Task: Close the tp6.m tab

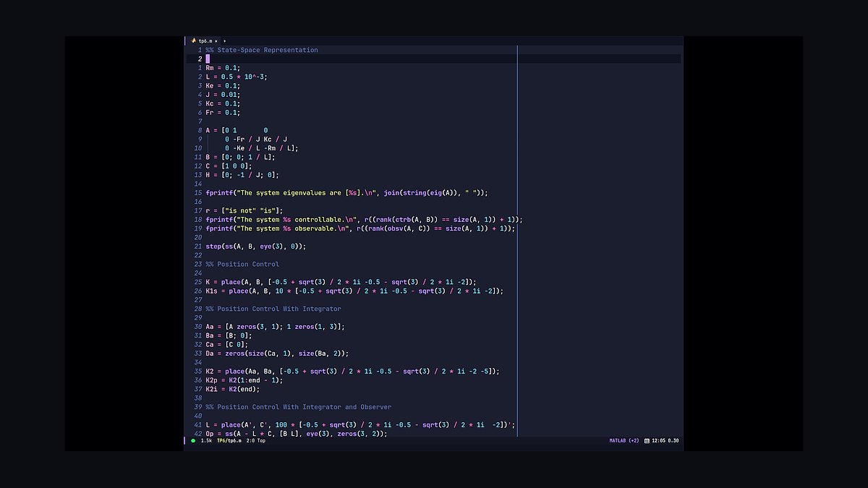Action: pos(216,40)
